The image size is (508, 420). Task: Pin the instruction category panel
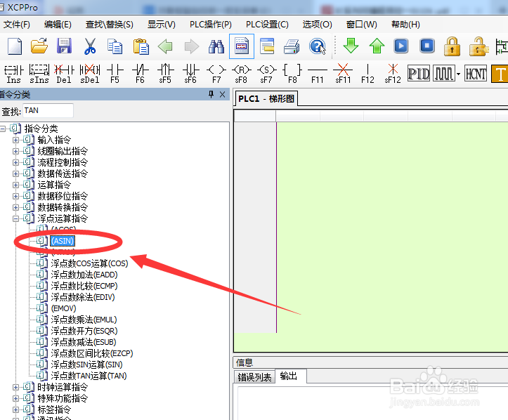click(x=211, y=94)
